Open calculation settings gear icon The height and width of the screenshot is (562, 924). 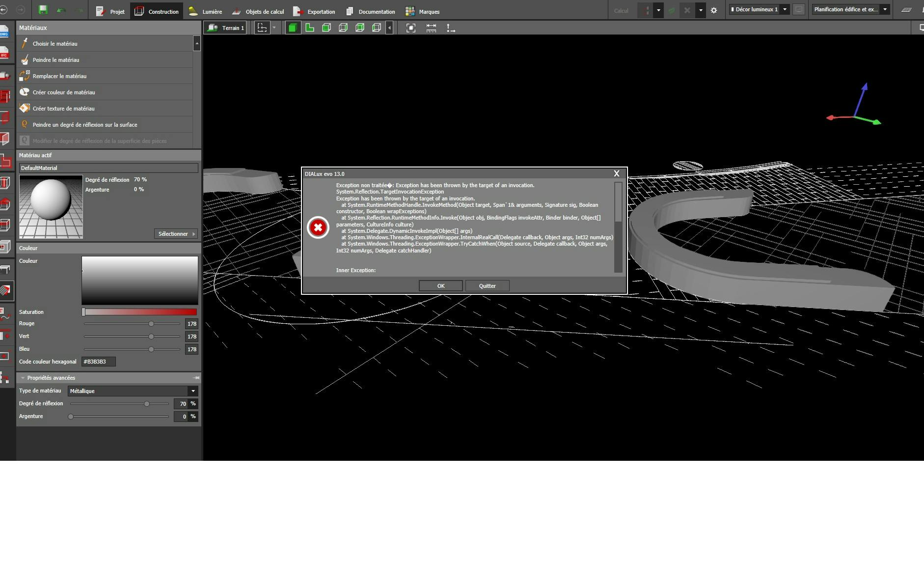click(714, 10)
